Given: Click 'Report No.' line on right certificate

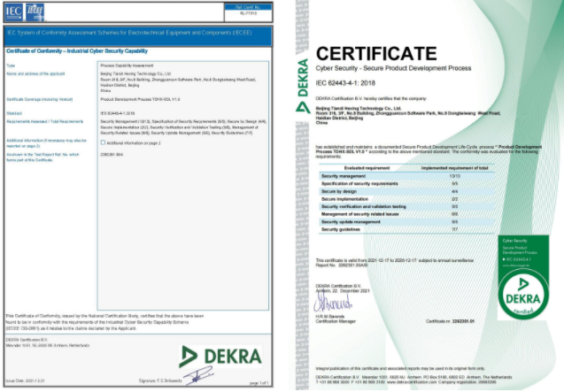Looking at the screenshot, I should tap(342, 265).
